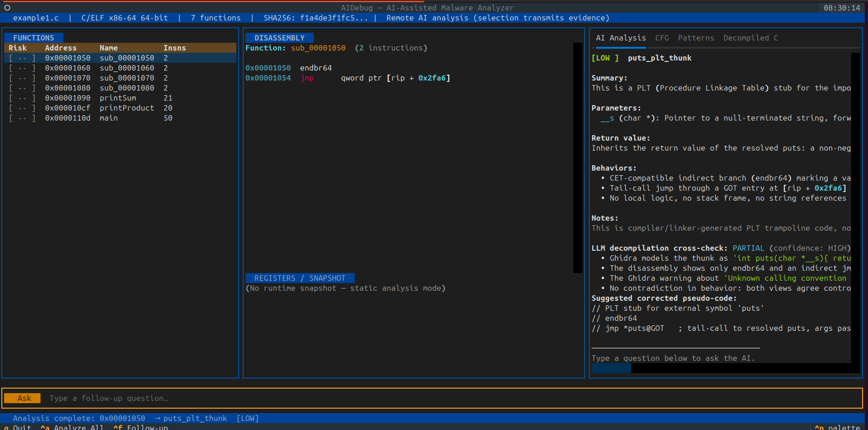Click the Suggested corrected pseudo-code heading
The image size is (868, 430).
pyautogui.click(x=664, y=298)
